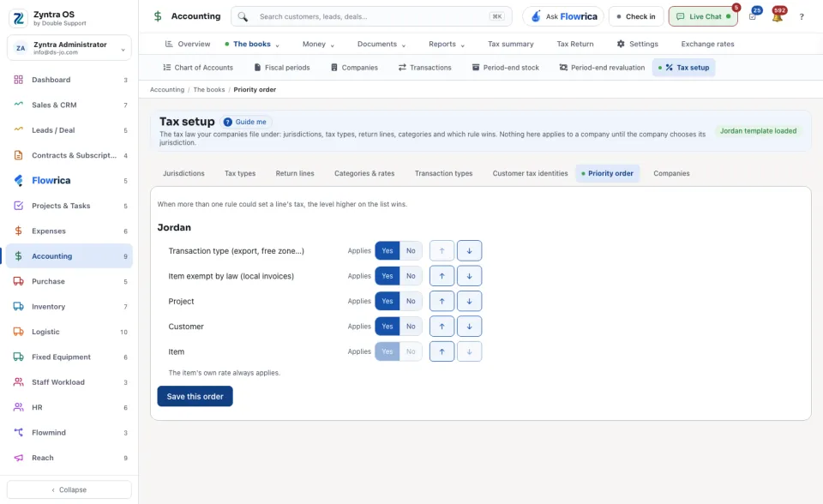Switch to Customer tax identities tab
The height and width of the screenshot is (504, 823).
530,173
